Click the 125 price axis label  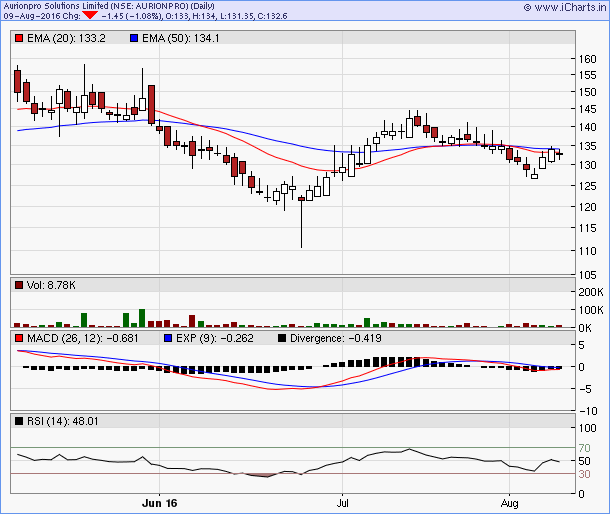click(587, 186)
